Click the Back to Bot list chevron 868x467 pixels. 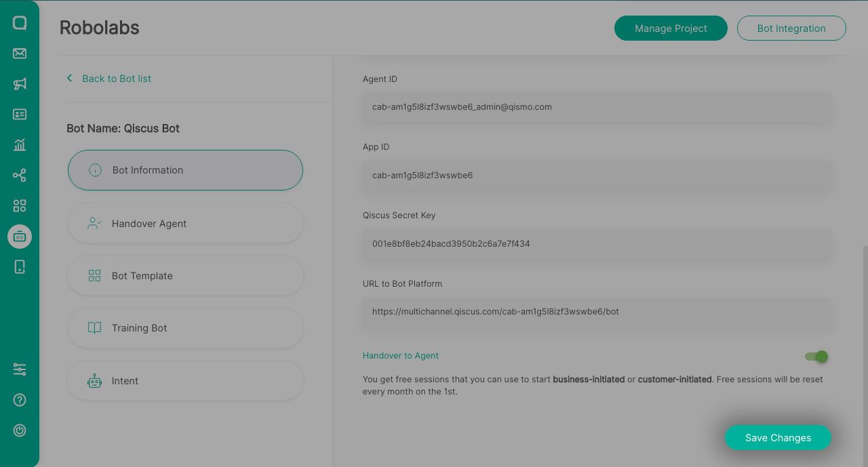point(69,79)
